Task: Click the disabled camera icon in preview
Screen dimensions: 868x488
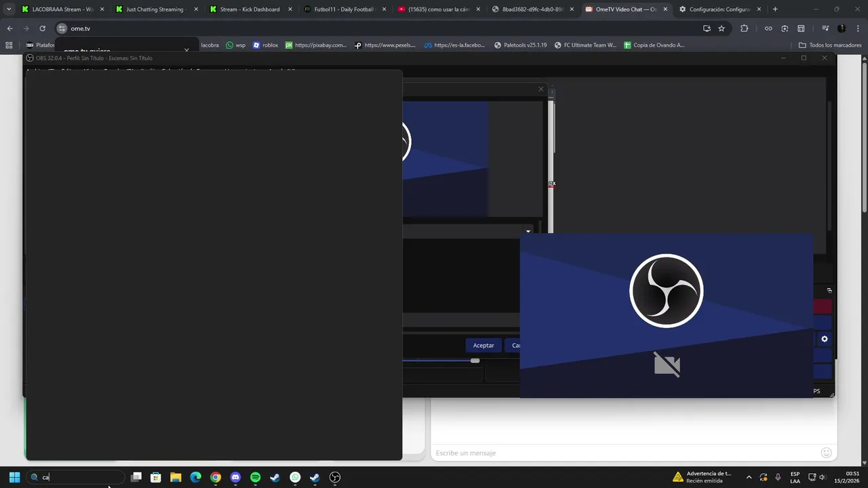Action: click(667, 364)
